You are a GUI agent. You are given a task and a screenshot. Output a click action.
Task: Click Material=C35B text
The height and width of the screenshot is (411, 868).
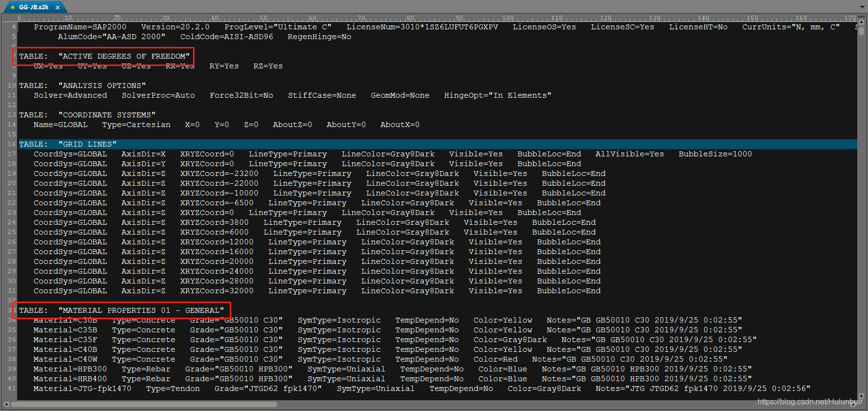click(x=65, y=330)
